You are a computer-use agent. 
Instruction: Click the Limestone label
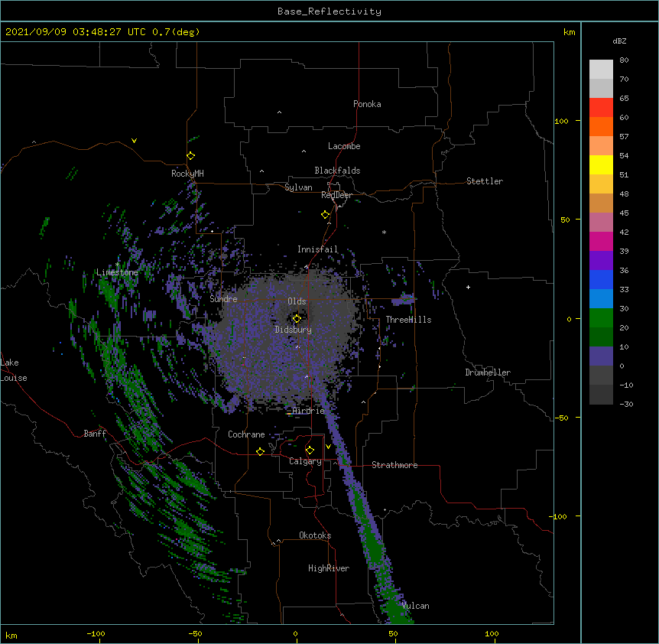(117, 272)
